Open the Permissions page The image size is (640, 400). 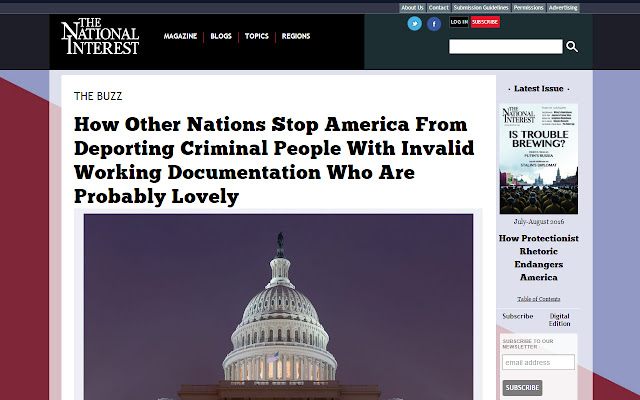point(528,8)
